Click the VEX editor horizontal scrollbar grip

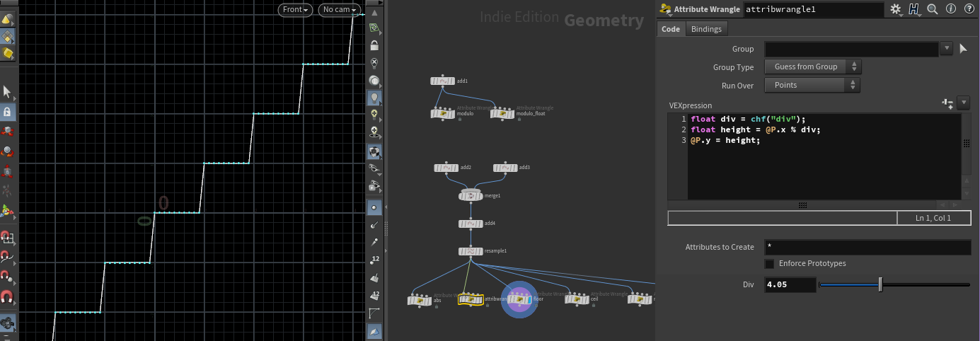pos(802,205)
